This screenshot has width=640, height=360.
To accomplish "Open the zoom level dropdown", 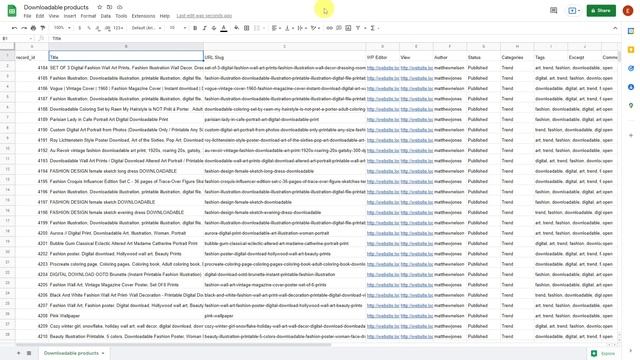I will tap(62, 28).
